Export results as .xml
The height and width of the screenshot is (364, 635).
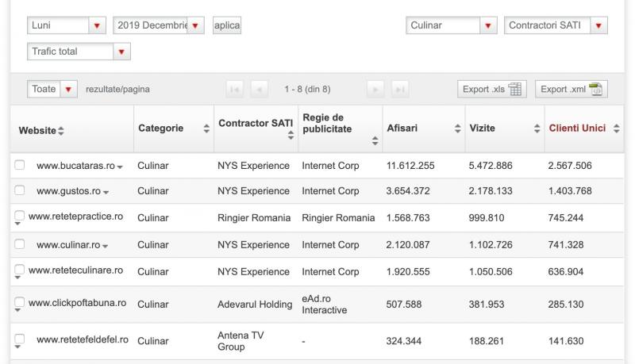click(x=571, y=89)
